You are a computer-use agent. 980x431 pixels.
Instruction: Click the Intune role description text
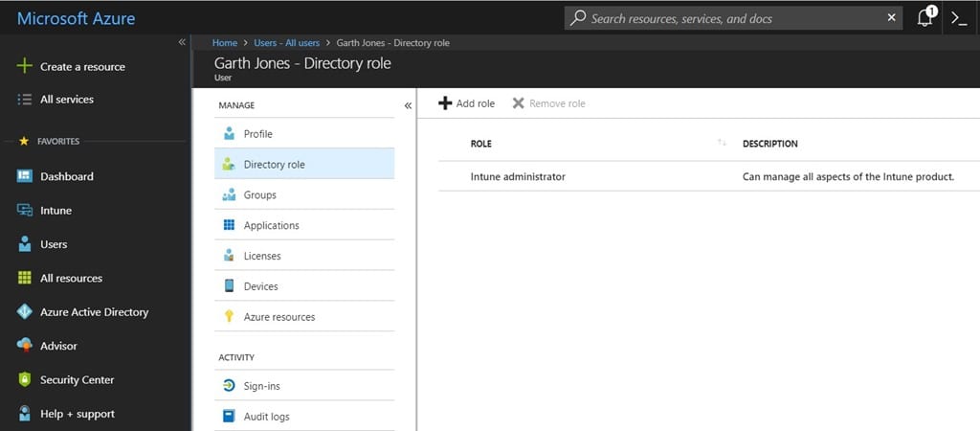[848, 176]
